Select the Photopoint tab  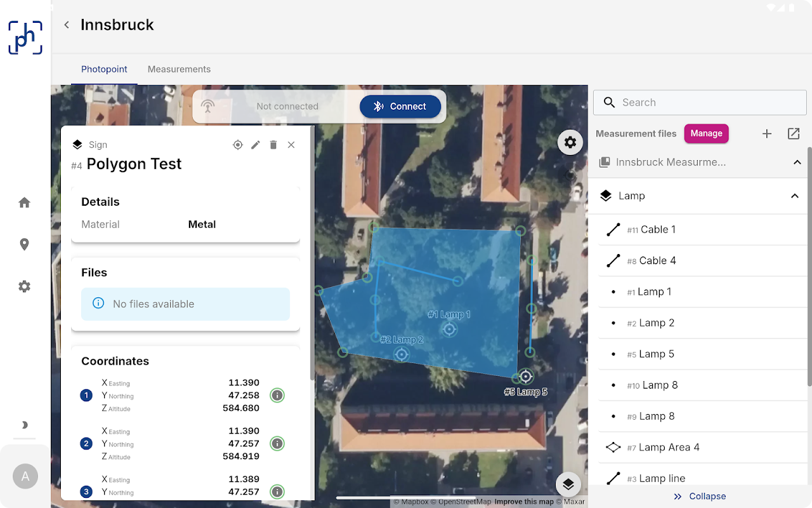tap(104, 69)
